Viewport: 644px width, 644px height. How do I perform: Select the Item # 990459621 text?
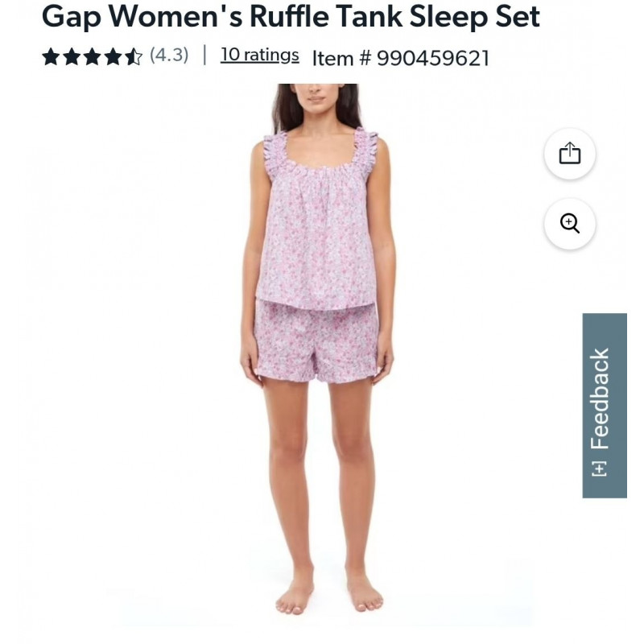[x=401, y=58]
